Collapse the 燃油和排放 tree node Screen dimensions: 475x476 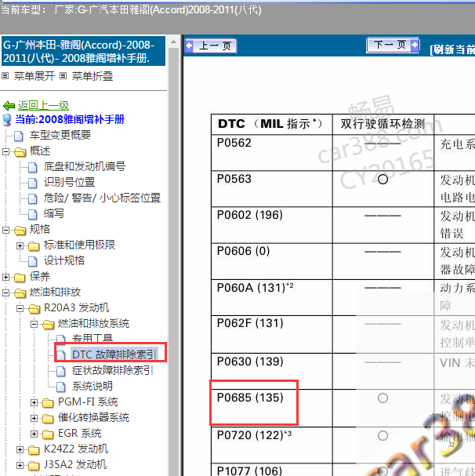pos(5,293)
